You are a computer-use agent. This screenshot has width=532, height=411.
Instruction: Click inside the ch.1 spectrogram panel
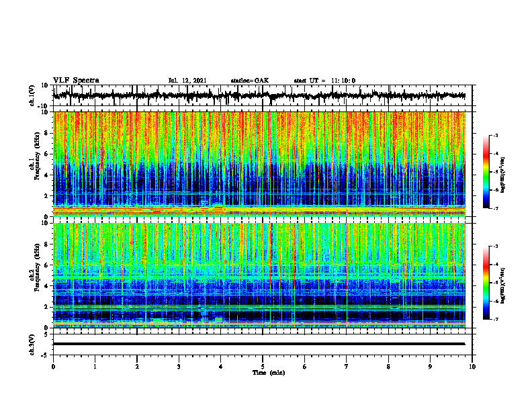pyautogui.click(x=259, y=164)
